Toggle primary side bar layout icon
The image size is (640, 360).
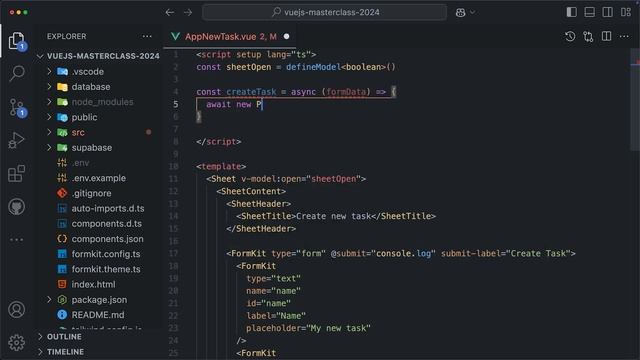[x=571, y=12]
